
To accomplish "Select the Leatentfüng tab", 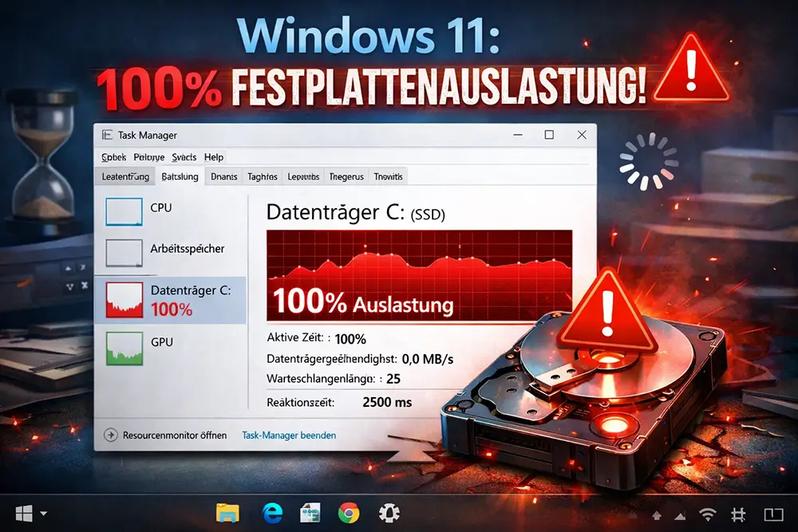I will coord(122,176).
